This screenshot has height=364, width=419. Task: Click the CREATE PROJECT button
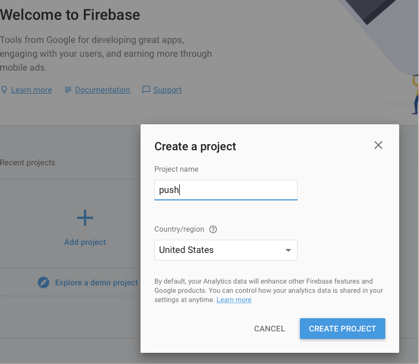[x=342, y=329]
